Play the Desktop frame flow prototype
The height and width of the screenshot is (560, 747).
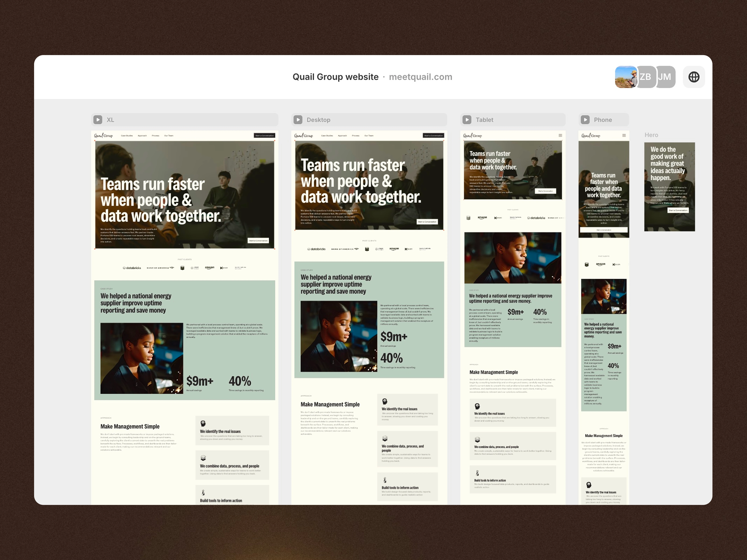[298, 119]
